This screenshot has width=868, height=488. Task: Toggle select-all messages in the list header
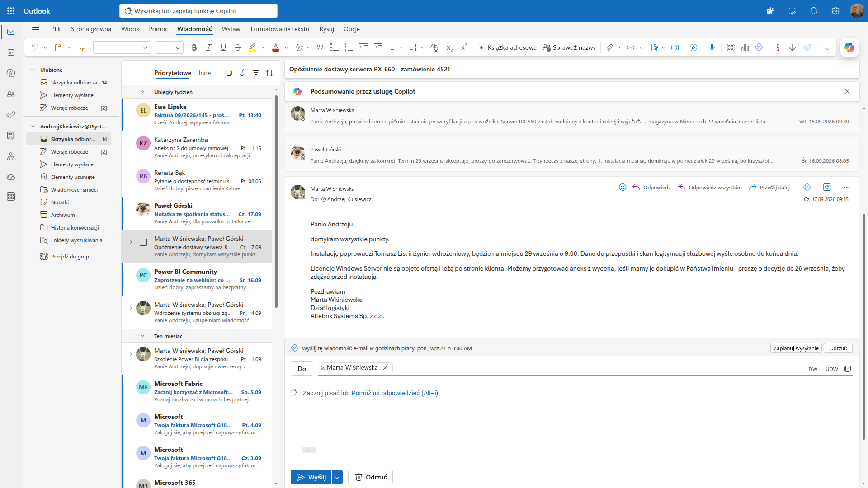coord(229,73)
